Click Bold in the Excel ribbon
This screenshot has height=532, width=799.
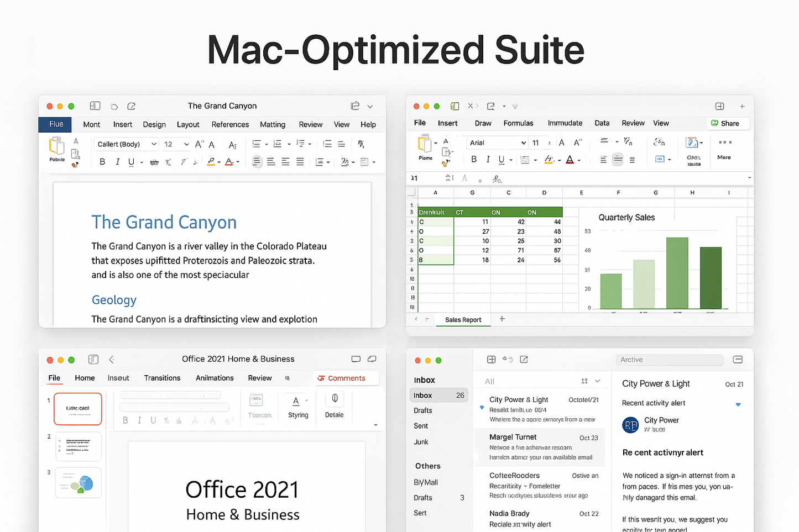474,159
